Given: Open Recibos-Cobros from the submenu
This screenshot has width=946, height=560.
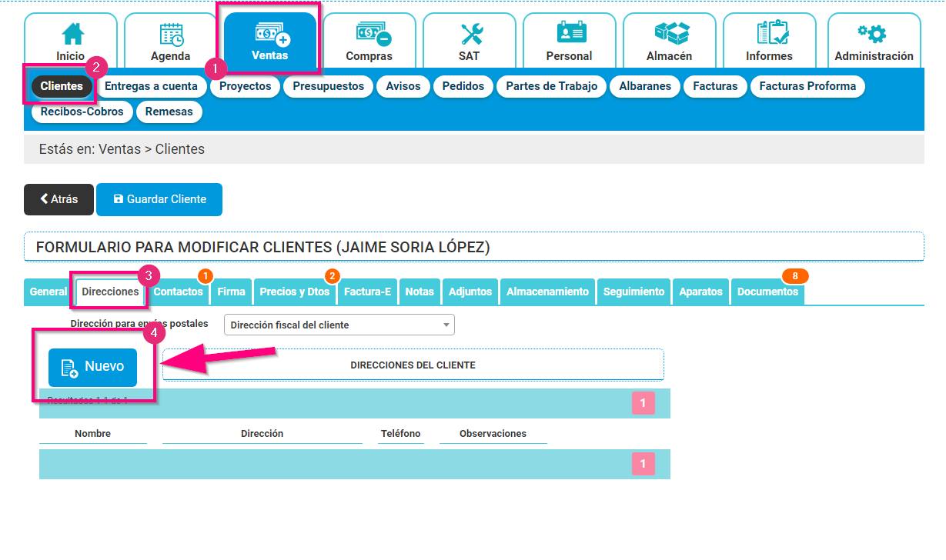Looking at the screenshot, I should (82, 112).
